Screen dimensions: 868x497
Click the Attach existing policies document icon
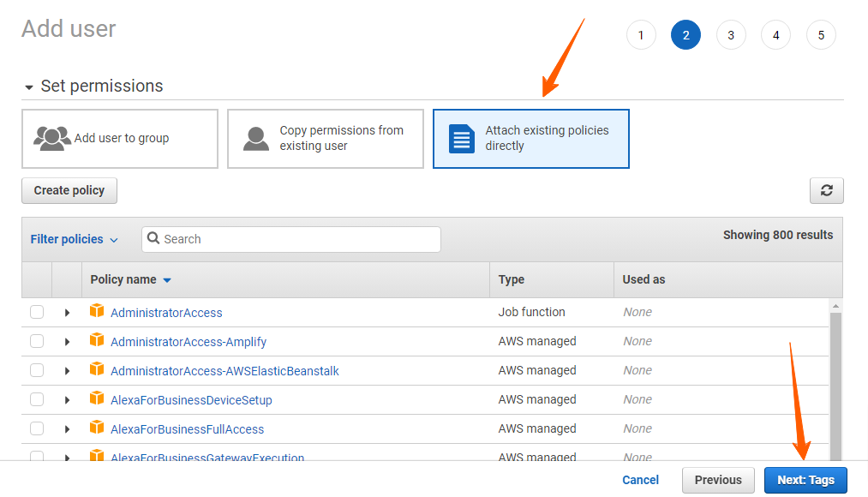pyautogui.click(x=462, y=138)
